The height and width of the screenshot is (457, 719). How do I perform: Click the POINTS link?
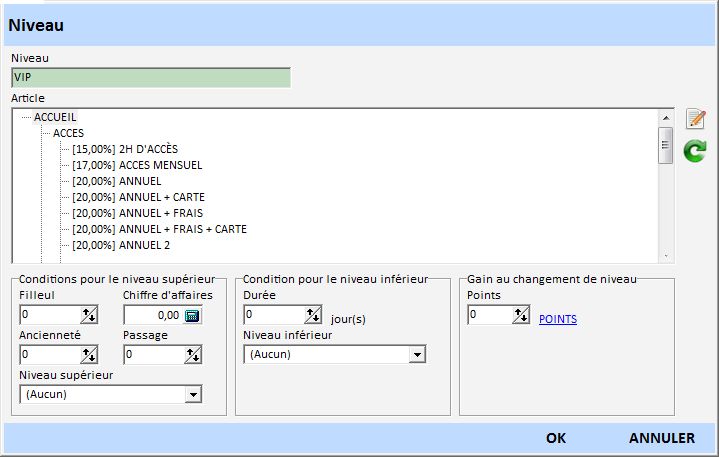tap(557, 320)
